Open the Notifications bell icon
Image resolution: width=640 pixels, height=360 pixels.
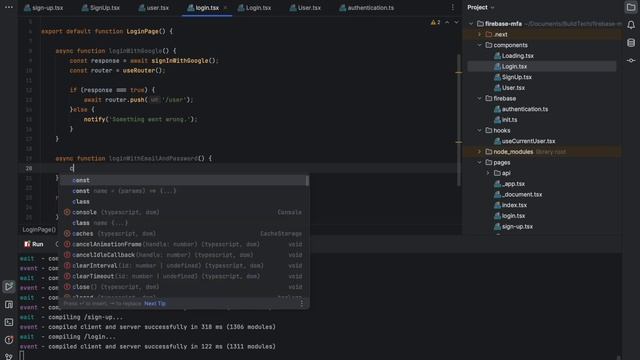click(x=631, y=25)
